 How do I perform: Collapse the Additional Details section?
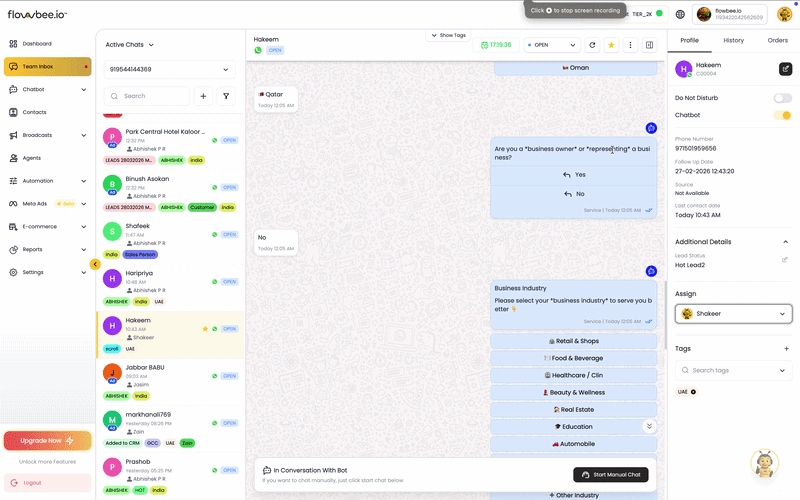coord(786,242)
